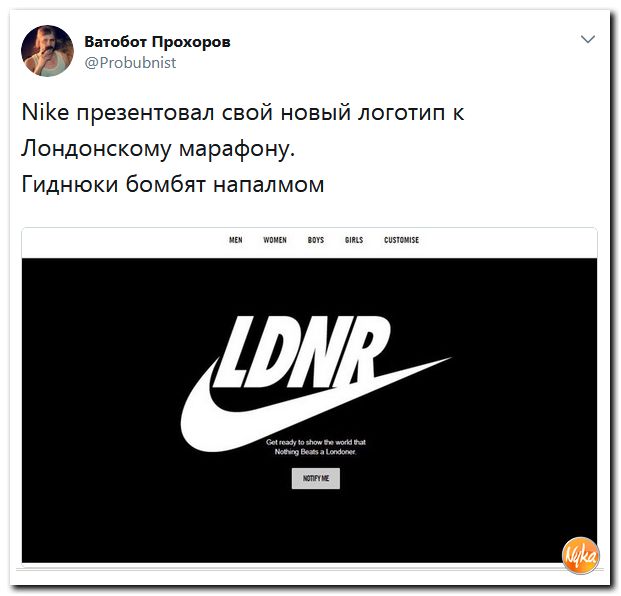The width and height of the screenshot is (621, 596).
Task: Click the 'Nothing Beats a Londoner.' text
Action: coord(316,452)
